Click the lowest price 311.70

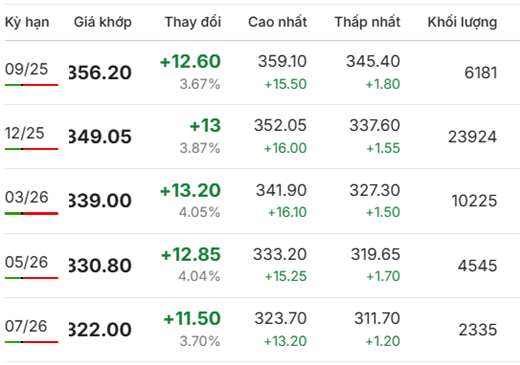(377, 318)
